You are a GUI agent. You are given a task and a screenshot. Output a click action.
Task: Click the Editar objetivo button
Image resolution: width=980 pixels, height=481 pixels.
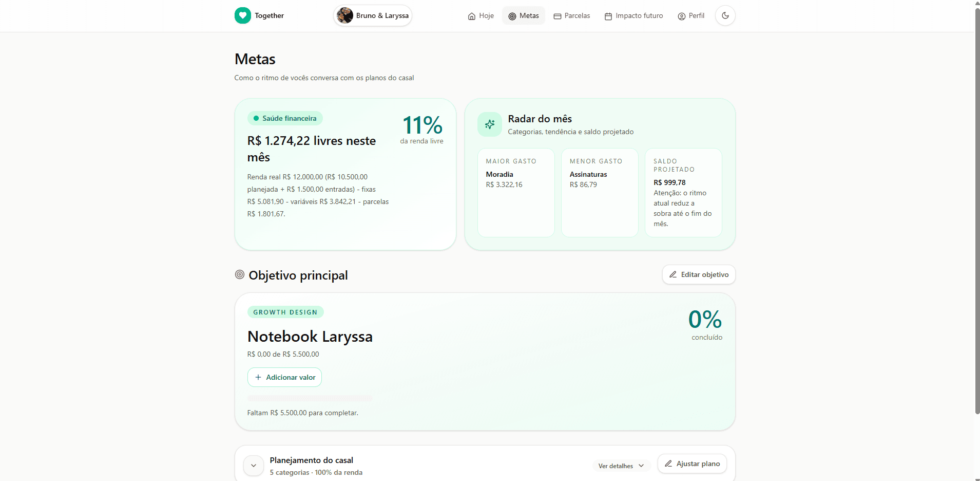pyautogui.click(x=699, y=274)
